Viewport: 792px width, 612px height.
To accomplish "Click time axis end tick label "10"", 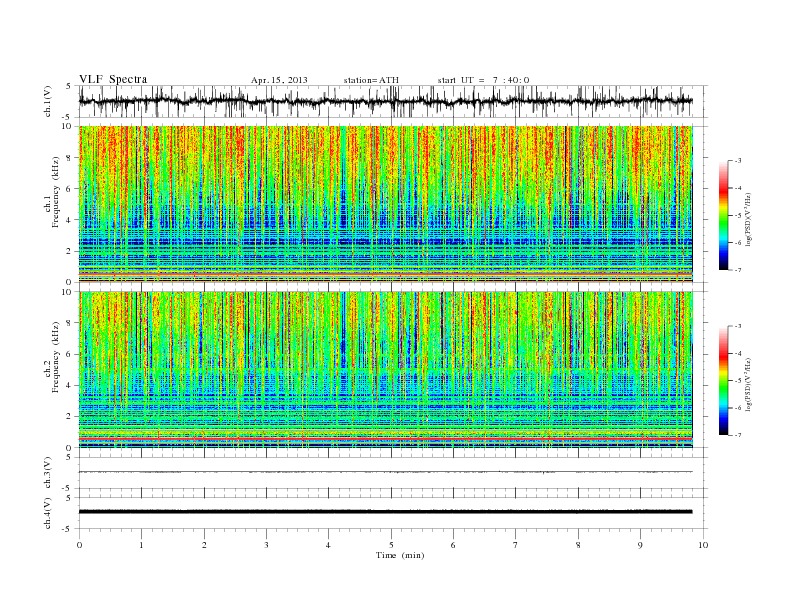I will (703, 545).
